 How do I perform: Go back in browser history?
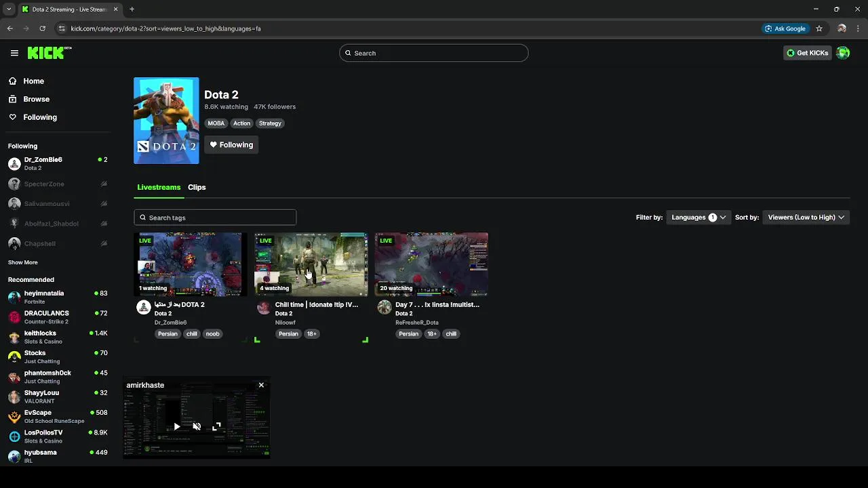point(10,28)
